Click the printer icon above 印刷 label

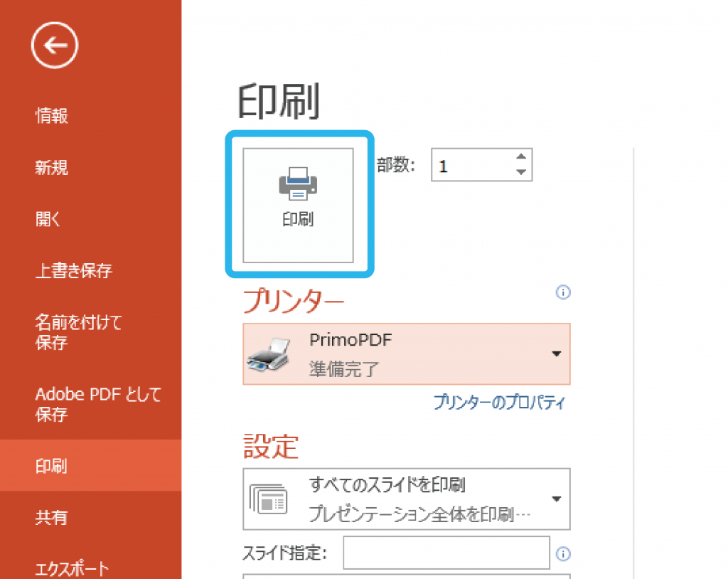(x=299, y=181)
